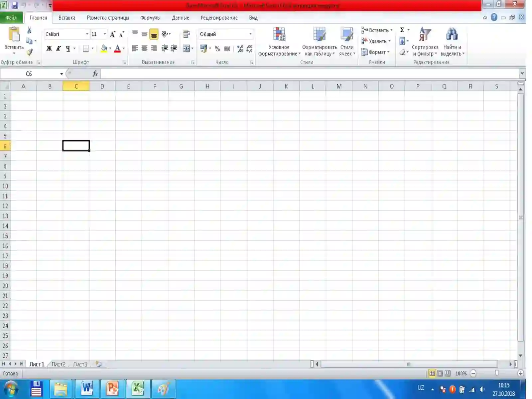
Task: Open PowerPoint from the Windows taskbar
Action: click(x=112, y=388)
